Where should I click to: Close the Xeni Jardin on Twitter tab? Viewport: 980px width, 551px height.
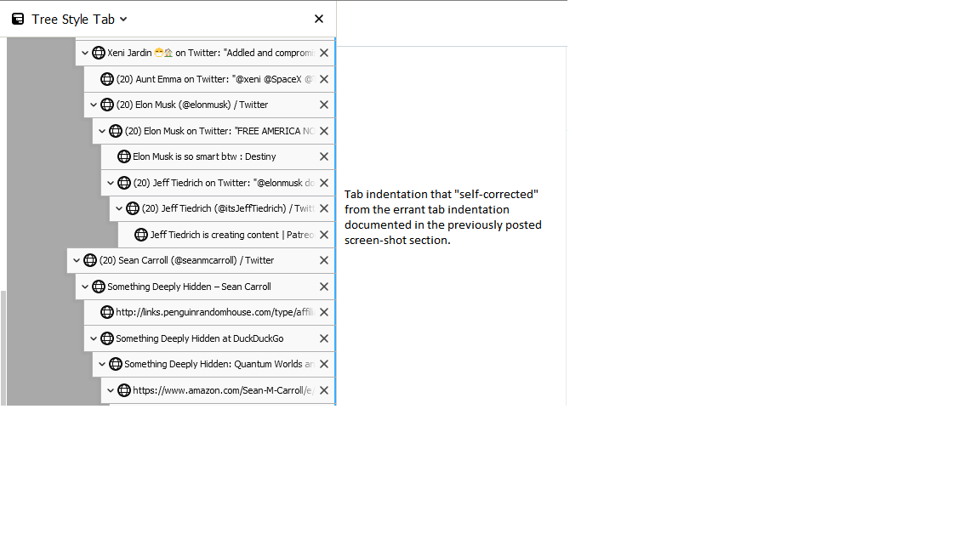point(324,53)
